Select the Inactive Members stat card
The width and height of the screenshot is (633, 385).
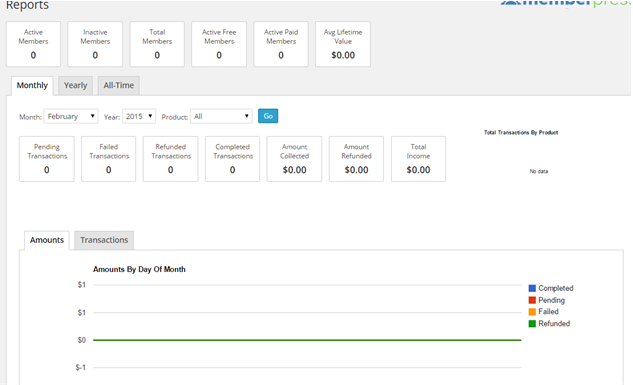click(95, 44)
